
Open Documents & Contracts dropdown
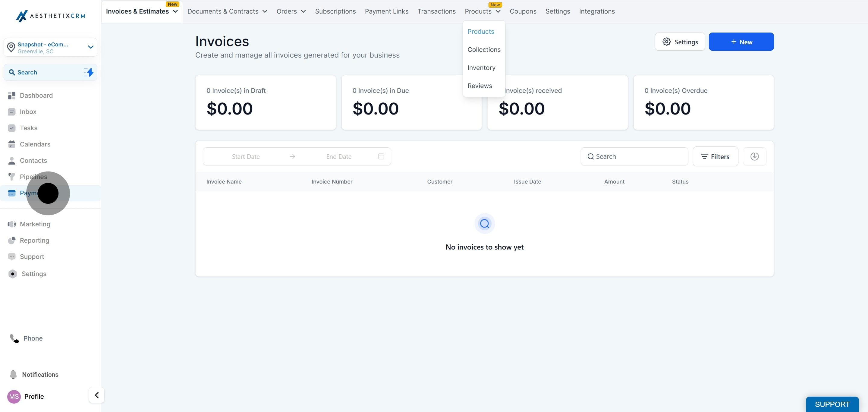coord(227,11)
